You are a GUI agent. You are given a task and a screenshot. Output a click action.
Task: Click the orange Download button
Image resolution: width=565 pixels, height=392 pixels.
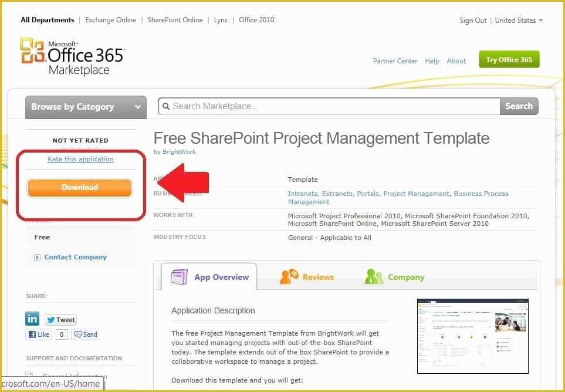click(79, 187)
